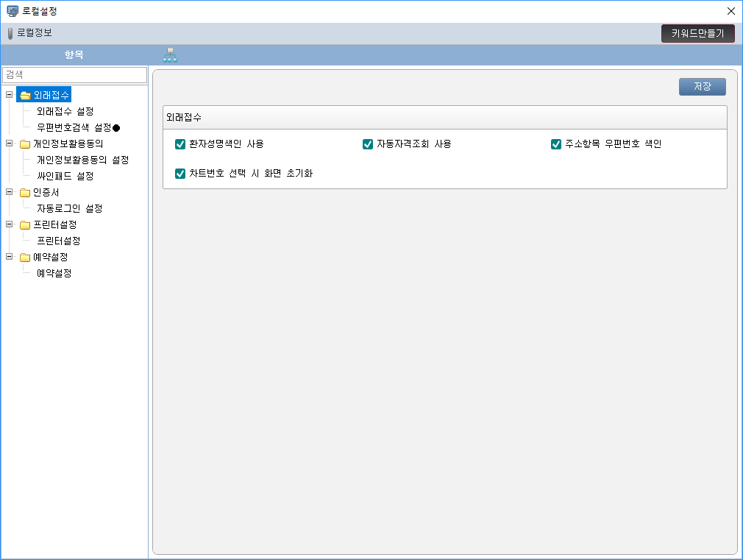Viewport: 743px width, 560px height.
Task: Click the 외래접수 folder icon
Action: coord(25,95)
